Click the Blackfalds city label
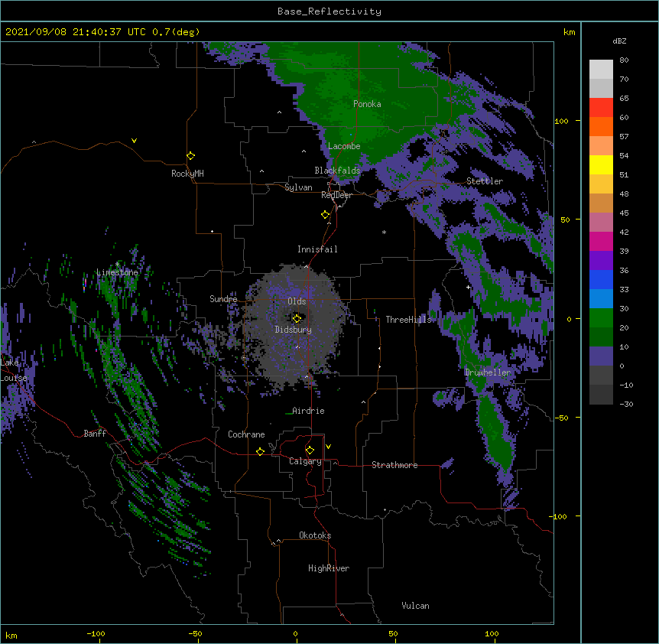The image size is (659, 644). (x=337, y=171)
